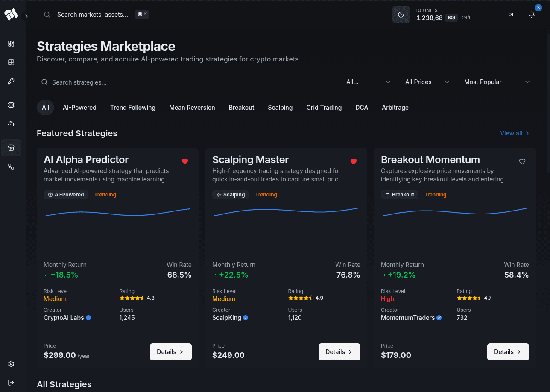This screenshot has height=392, width=550.
Task: Open the trading bots section via robot icon
Action: pos(11,124)
